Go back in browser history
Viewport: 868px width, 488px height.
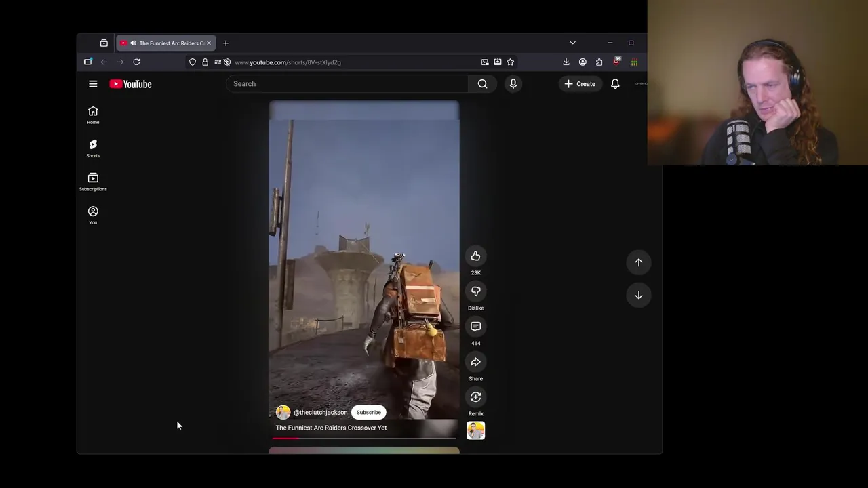pos(104,62)
